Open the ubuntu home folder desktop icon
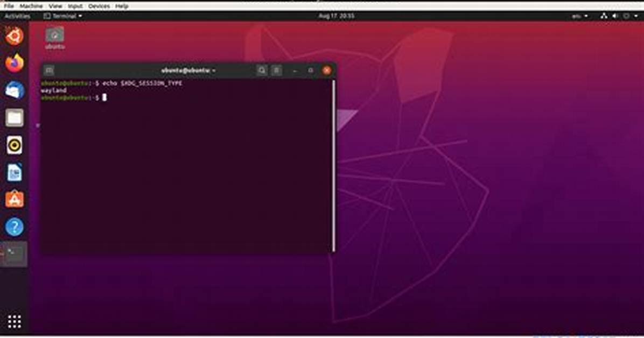The width and height of the screenshot is (644, 338). pos(54,38)
